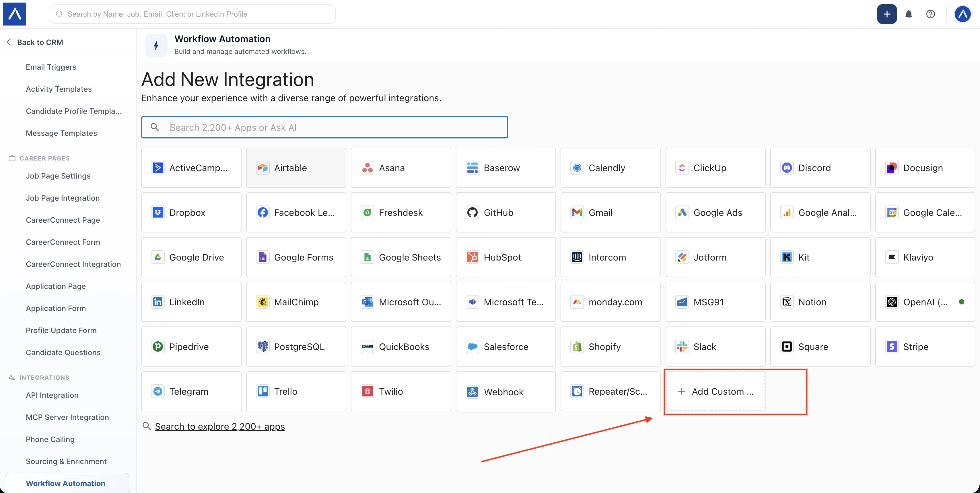Choose the Airtable integration card

tap(296, 168)
